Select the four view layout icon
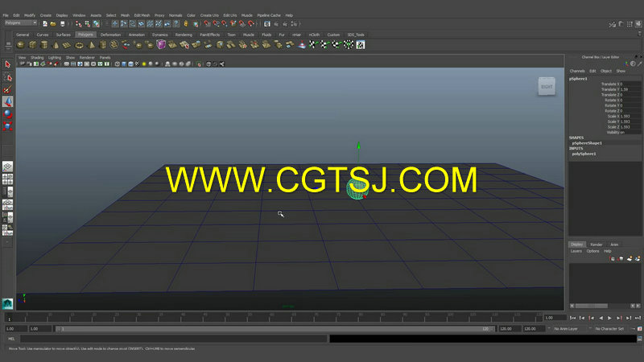 7,179
